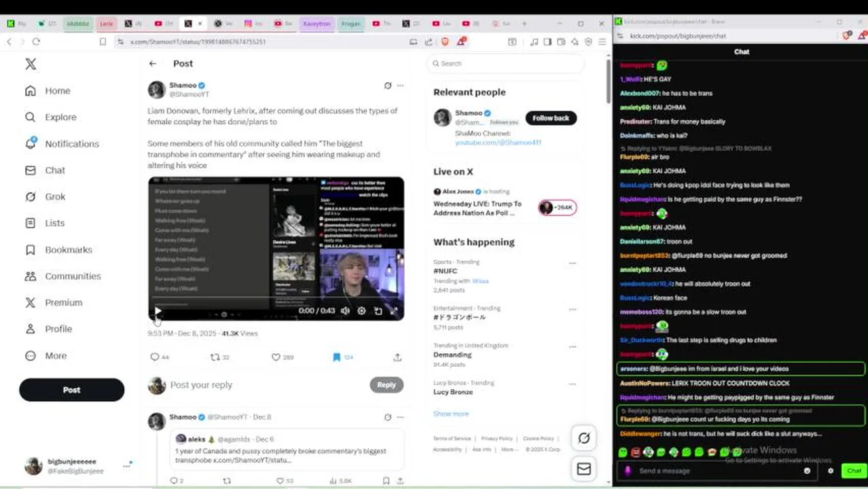Image resolution: width=868 pixels, height=489 pixels.
Task: Open options for the Demanding trend
Action: coord(573,346)
